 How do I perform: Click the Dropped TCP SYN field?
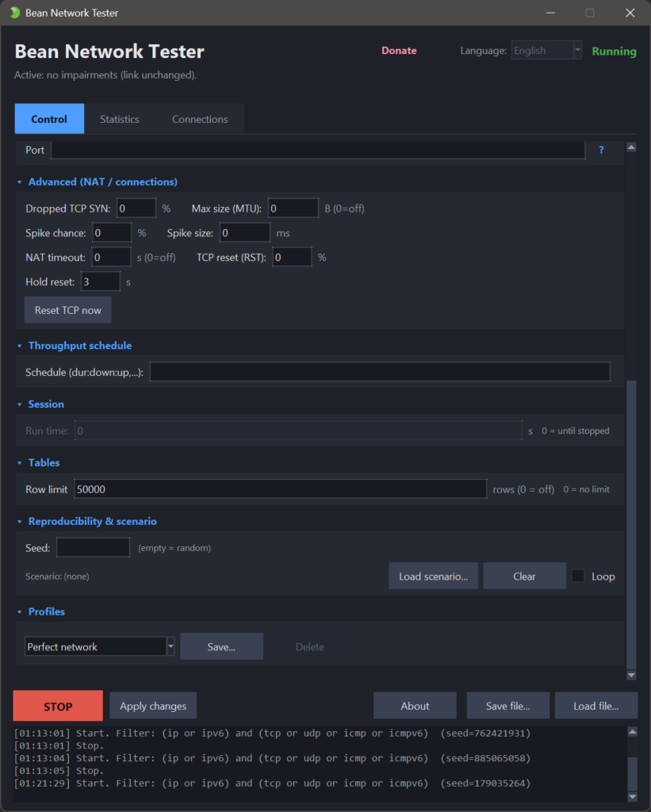pos(136,209)
